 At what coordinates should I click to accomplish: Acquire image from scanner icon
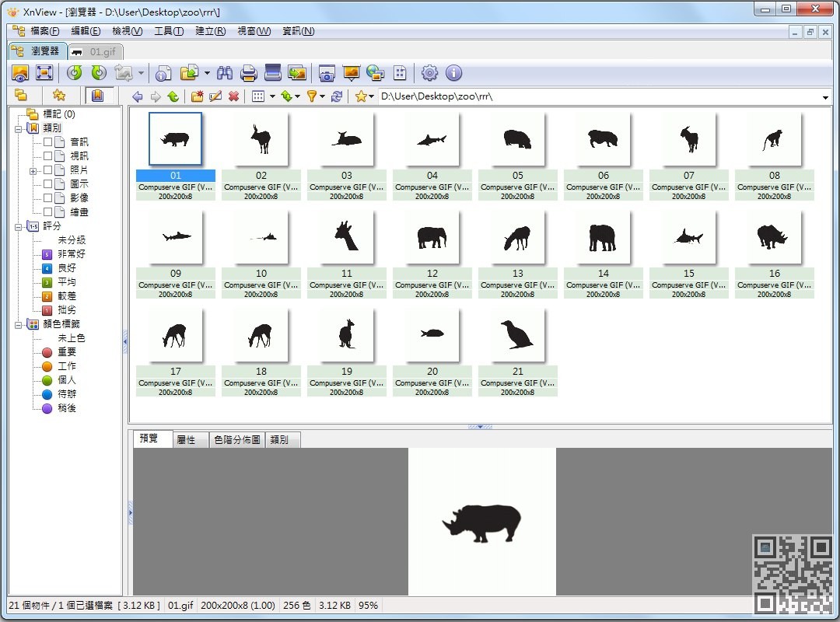[x=273, y=73]
